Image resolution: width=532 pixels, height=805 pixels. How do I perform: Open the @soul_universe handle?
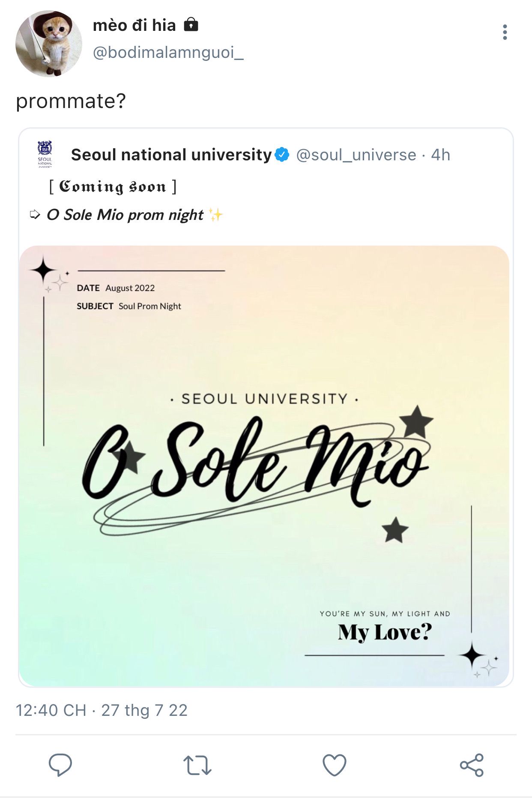356,155
